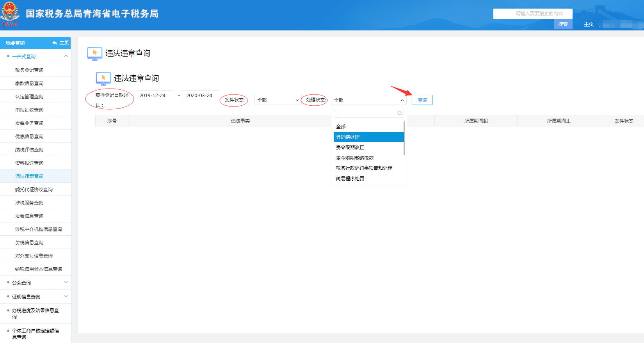
Task: Click the end date field 2020-03-24
Action: click(201, 95)
